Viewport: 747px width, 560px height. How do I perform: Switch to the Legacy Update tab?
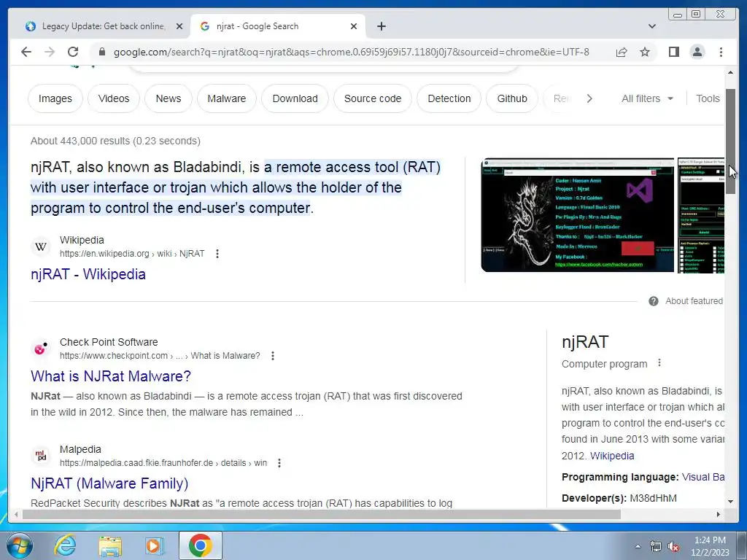coord(102,26)
